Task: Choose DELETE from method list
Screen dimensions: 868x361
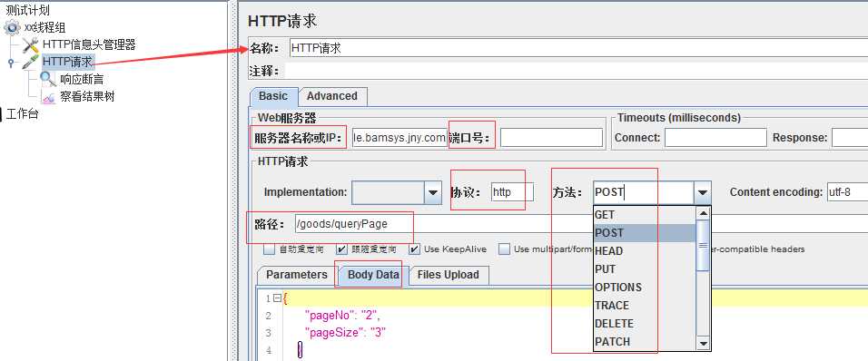Action: (645, 324)
